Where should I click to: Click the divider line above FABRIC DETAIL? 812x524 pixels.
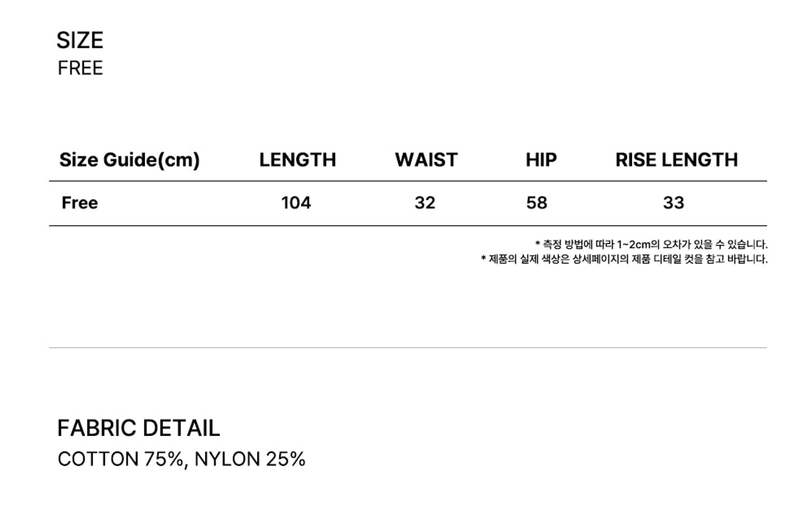pyautogui.click(x=408, y=348)
